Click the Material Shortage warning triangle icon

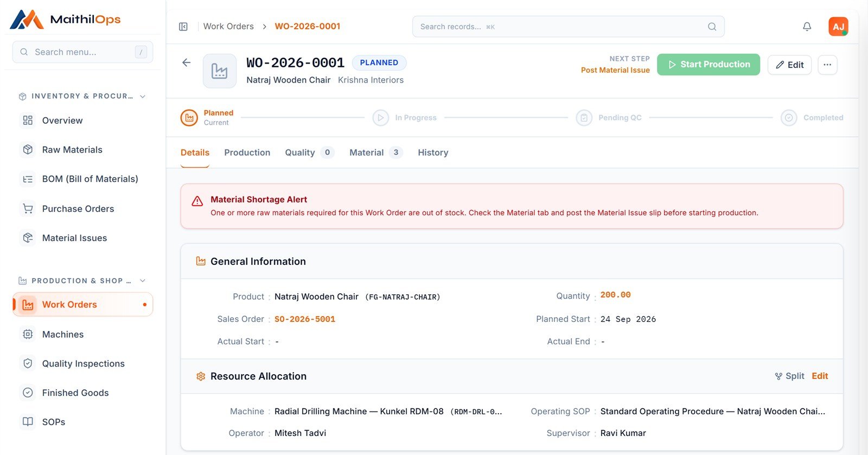click(x=197, y=201)
